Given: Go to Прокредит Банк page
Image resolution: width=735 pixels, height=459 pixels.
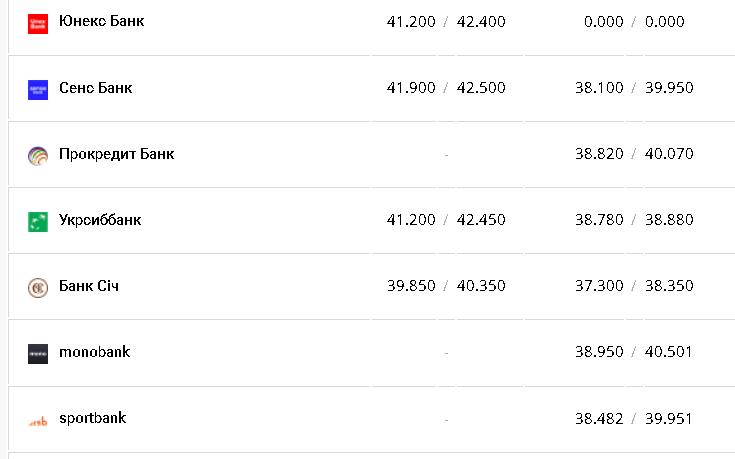Looking at the screenshot, I should 116,154.
